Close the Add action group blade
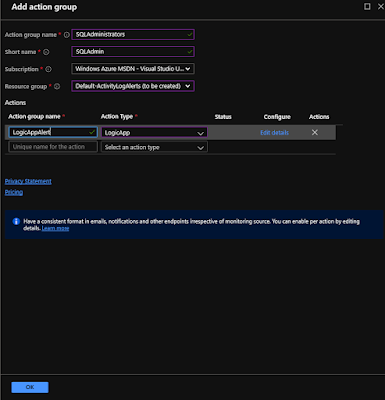This screenshot has width=385, height=400. (x=381, y=6)
